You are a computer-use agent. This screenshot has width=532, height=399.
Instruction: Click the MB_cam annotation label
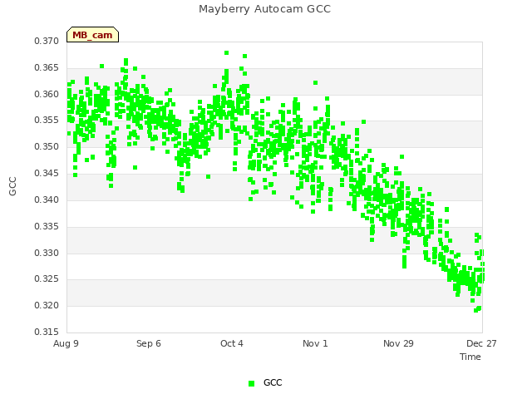[x=92, y=35]
